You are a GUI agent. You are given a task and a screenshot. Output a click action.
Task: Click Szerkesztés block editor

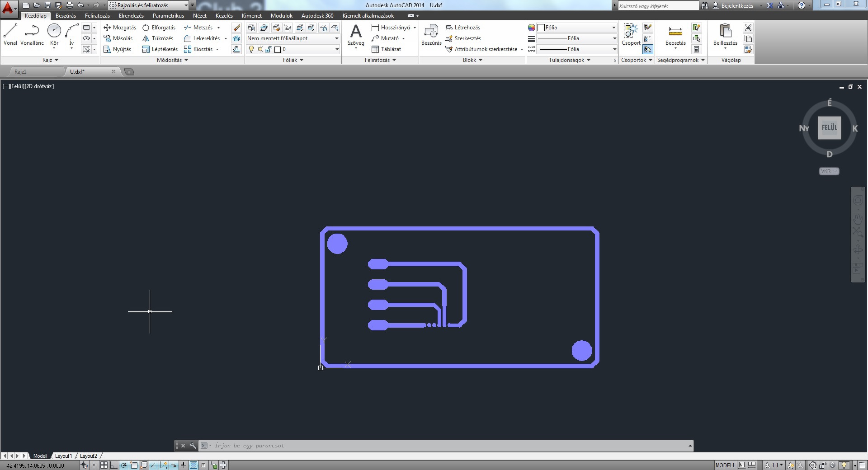click(x=463, y=38)
